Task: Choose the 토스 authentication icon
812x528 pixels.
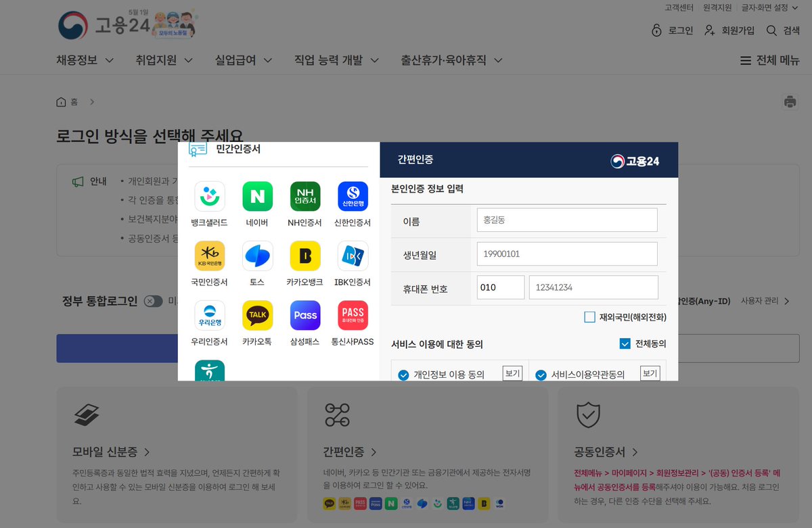Action: coord(258,256)
